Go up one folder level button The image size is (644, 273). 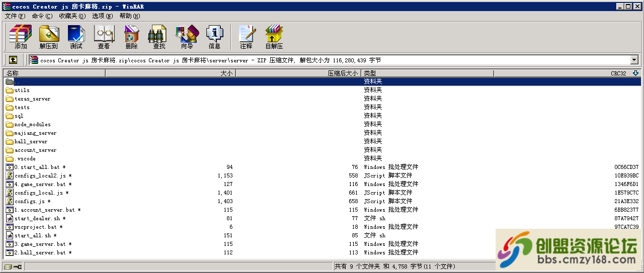(x=13, y=60)
